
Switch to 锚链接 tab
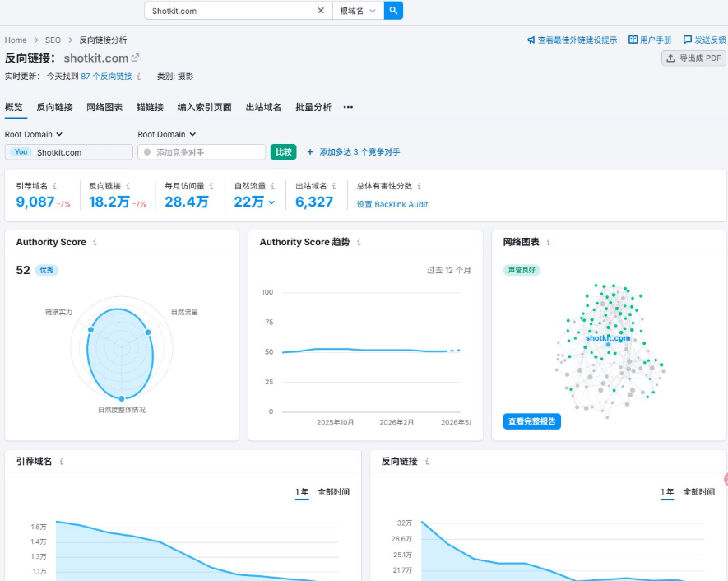pos(150,107)
